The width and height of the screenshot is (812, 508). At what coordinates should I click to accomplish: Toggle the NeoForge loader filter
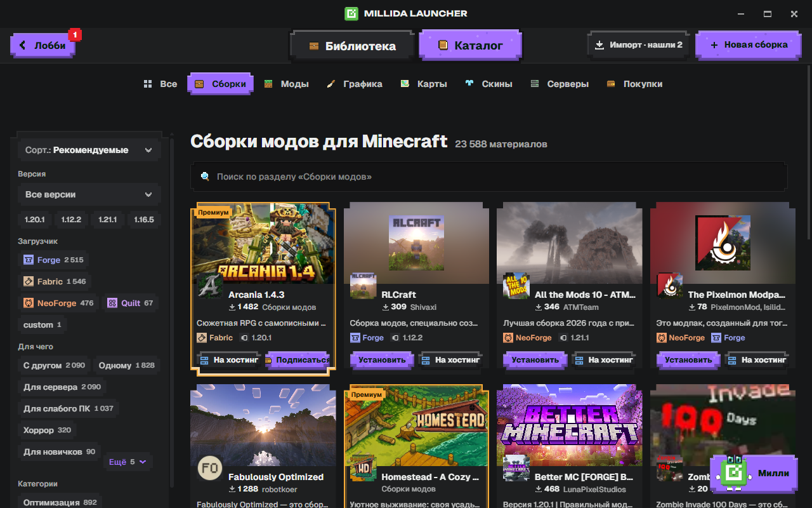(x=58, y=303)
